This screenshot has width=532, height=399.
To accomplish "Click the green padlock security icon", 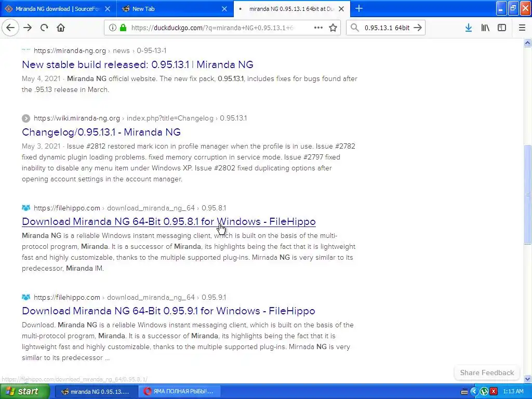I will [x=123, y=28].
